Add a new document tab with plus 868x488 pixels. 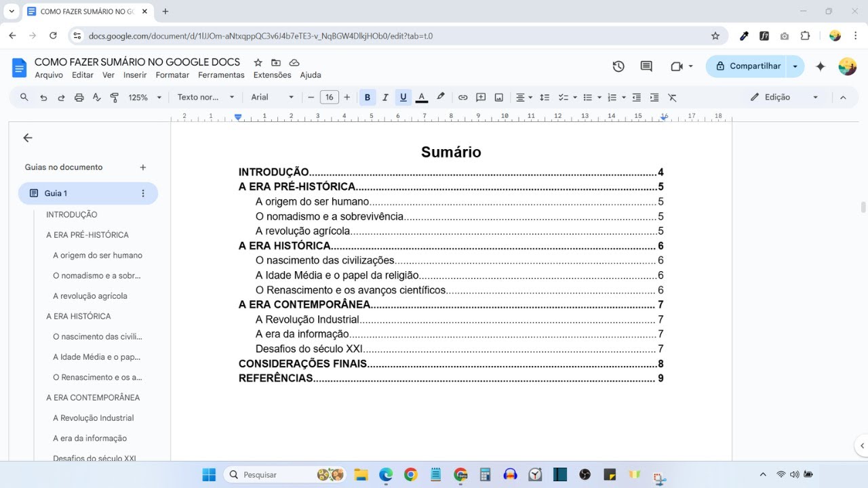point(143,167)
